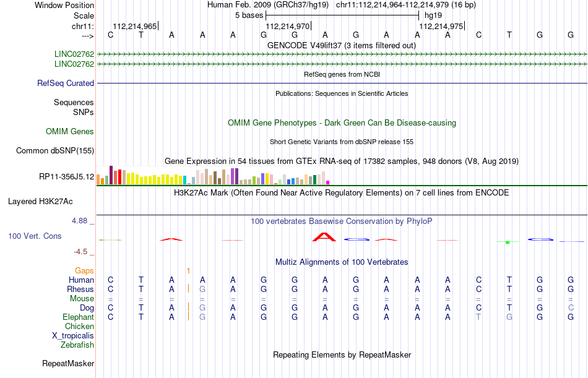The width and height of the screenshot is (588, 378).
Task: Click the 112,214,975 ruler coordinate
Action: (441, 26)
